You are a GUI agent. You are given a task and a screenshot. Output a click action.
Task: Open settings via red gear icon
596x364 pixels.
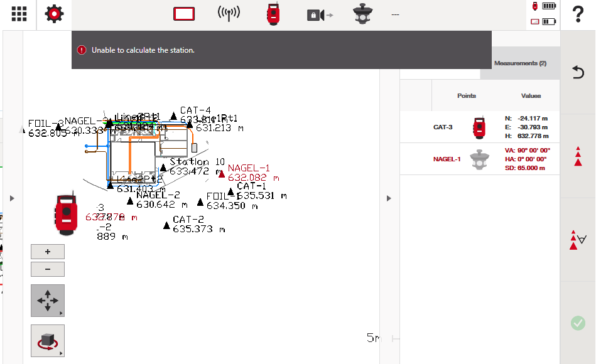54,14
